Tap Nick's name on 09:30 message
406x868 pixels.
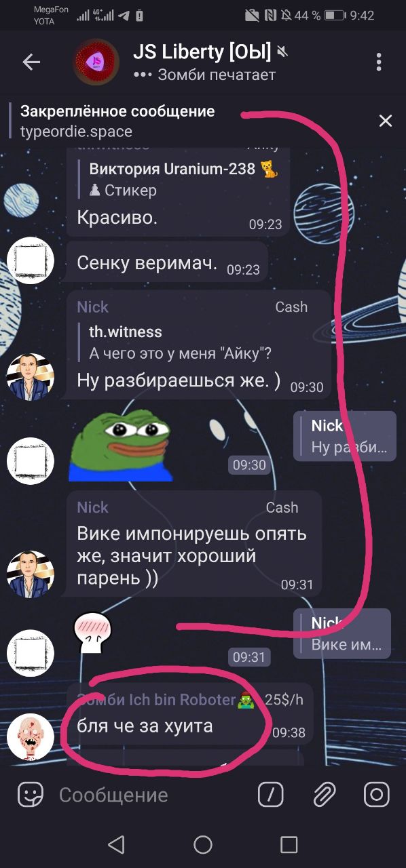(92, 307)
